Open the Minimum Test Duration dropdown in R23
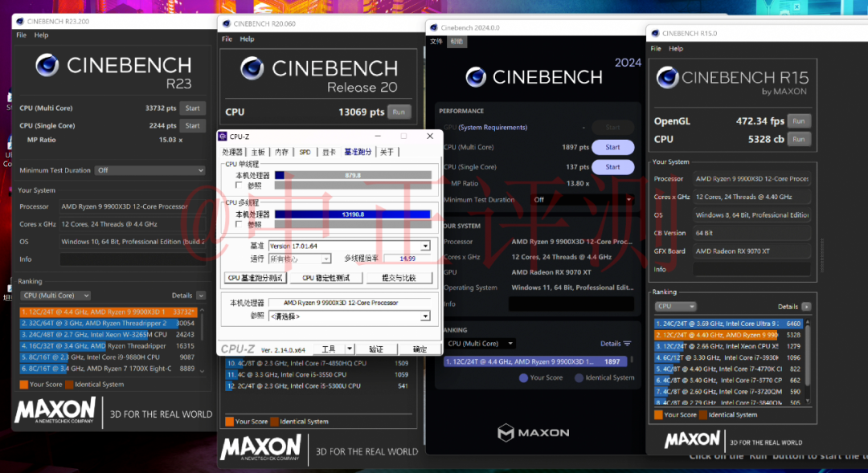 point(150,170)
